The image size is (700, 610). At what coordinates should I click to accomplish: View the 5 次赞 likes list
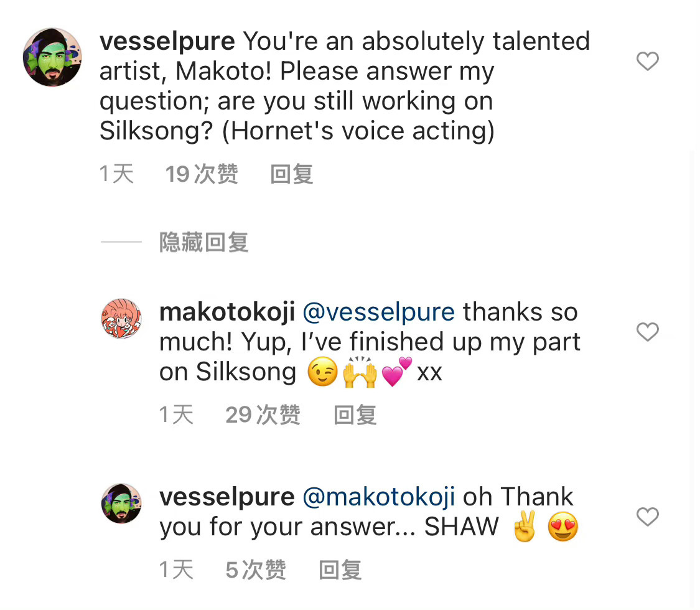point(256,570)
